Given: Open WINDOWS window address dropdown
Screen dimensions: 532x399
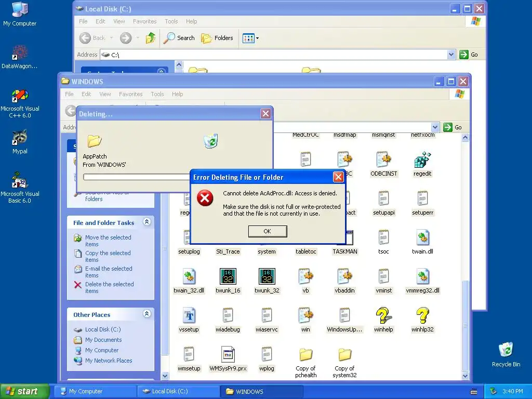Looking at the screenshot, I should coord(435,127).
